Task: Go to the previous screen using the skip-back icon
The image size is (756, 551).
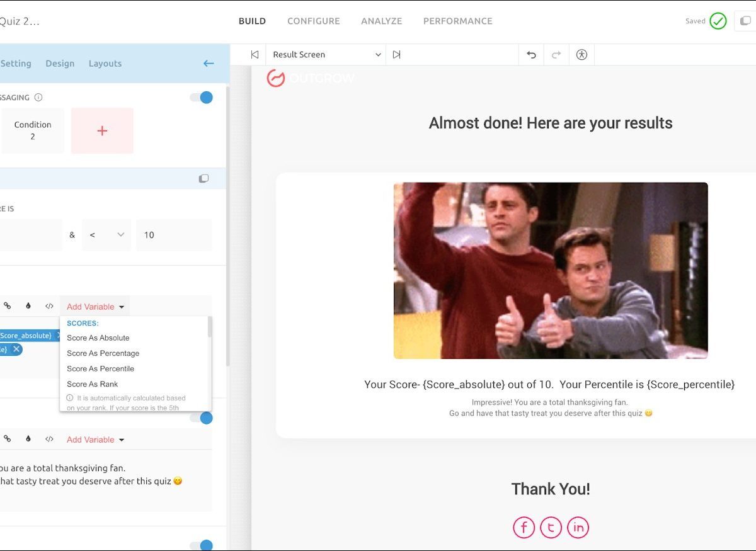Action: (255, 55)
